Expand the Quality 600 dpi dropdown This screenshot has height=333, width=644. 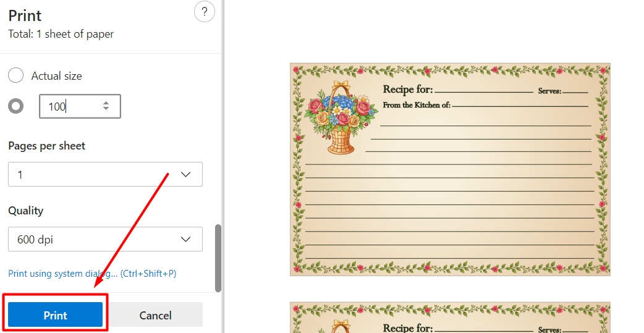105,239
